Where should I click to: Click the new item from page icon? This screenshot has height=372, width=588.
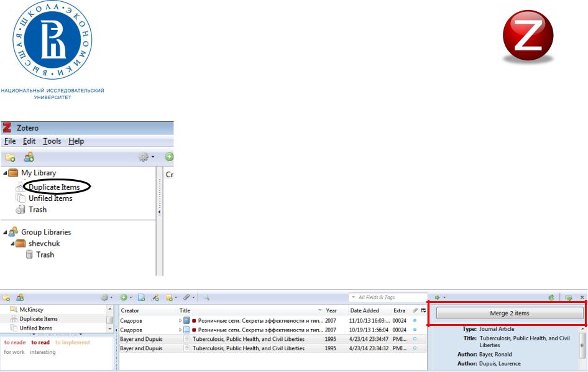141,298
